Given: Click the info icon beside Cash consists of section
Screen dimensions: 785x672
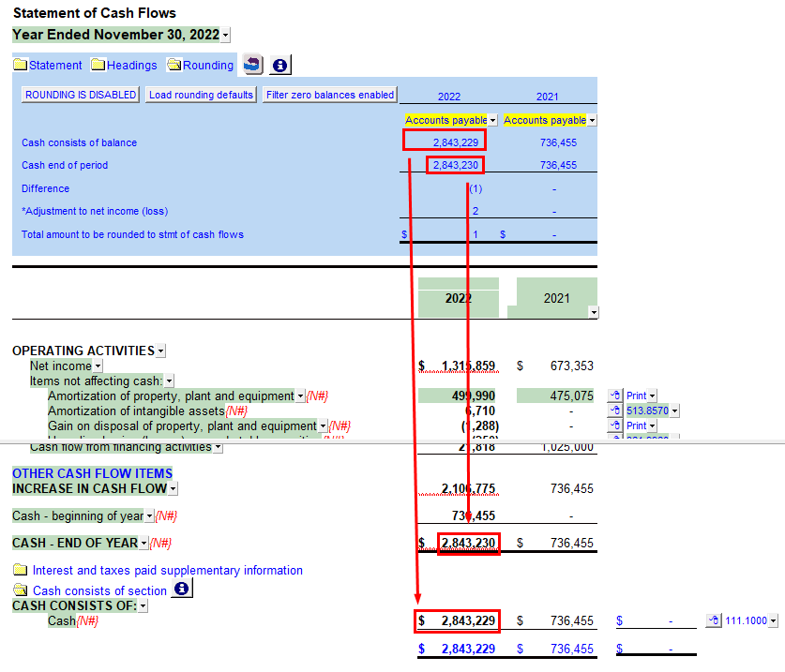Looking at the screenshot, I should point(182,589).
